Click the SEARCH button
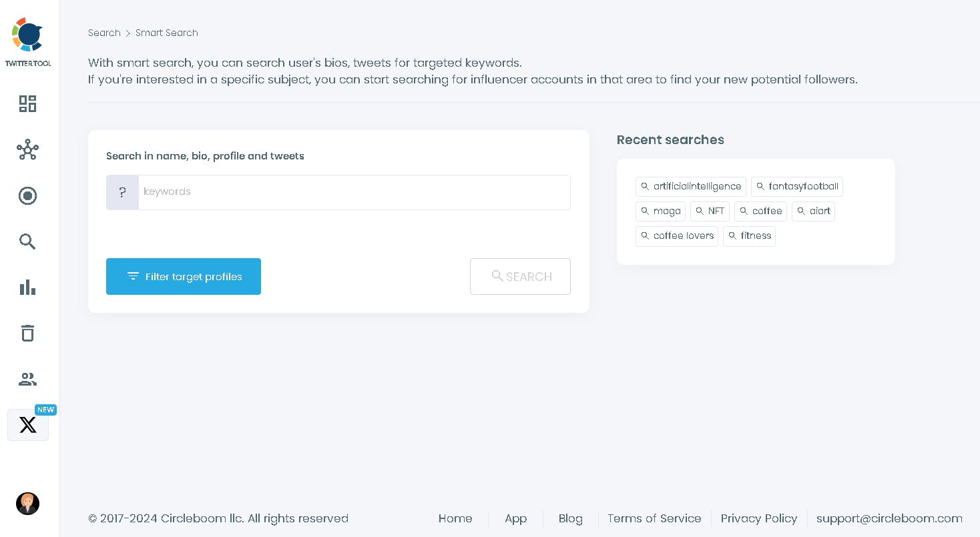Viewport: 980px width, 537px height. pos(520,276)
